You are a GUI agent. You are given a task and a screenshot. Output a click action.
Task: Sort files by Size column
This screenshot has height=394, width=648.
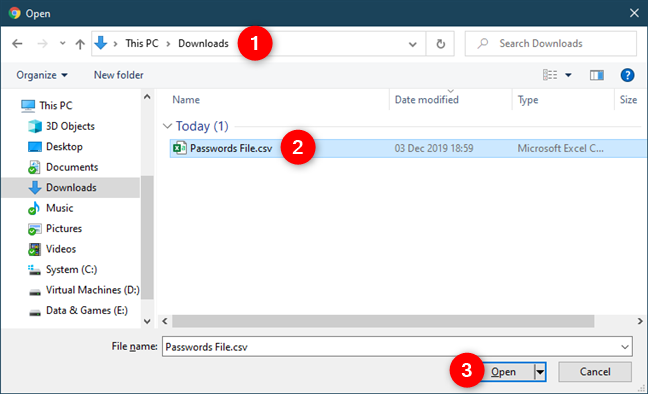click(x=628, y=100)
